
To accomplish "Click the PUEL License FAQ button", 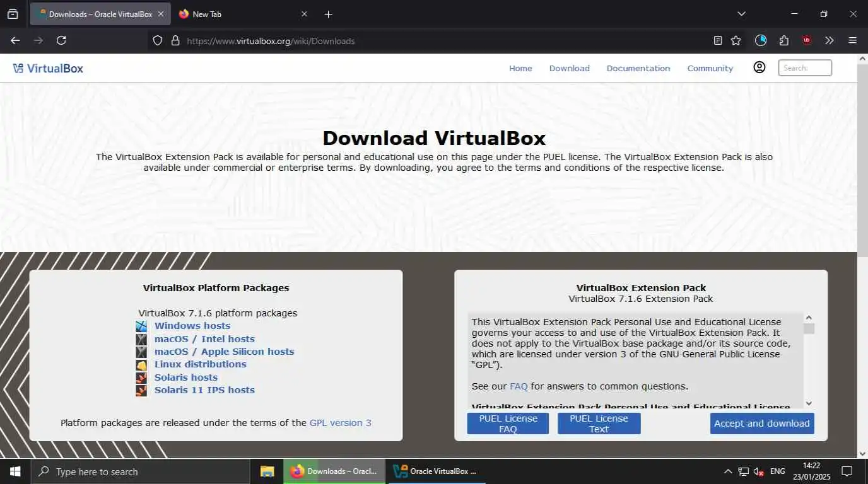I will (508, 423).
